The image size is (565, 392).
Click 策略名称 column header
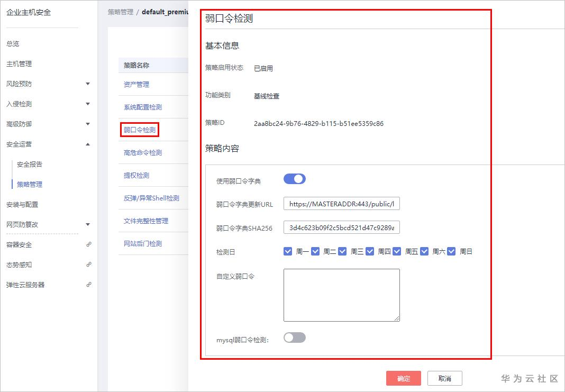(136, 65)
